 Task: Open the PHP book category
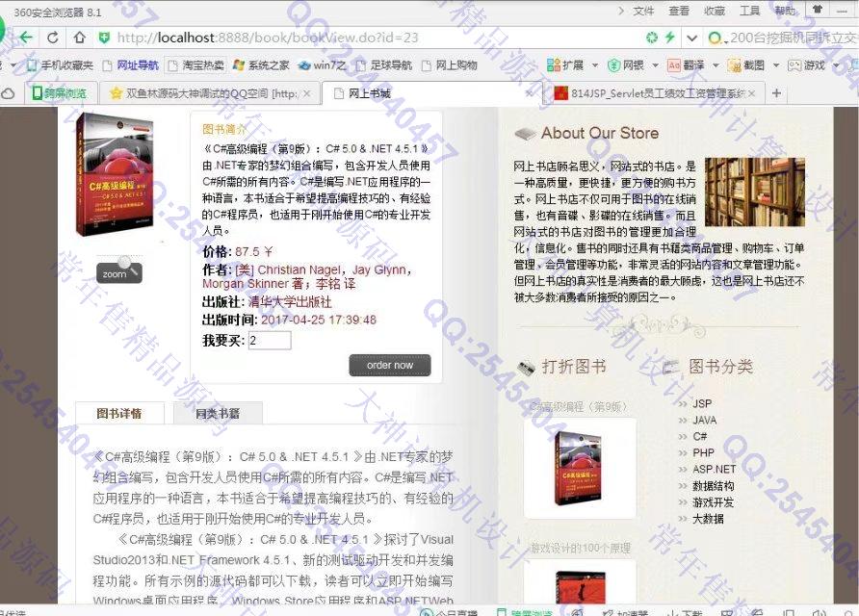coord(703,452)
